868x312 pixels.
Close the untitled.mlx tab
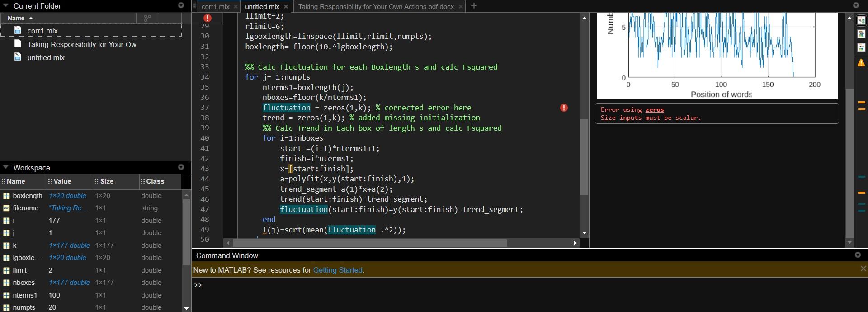tap(286, 7)
